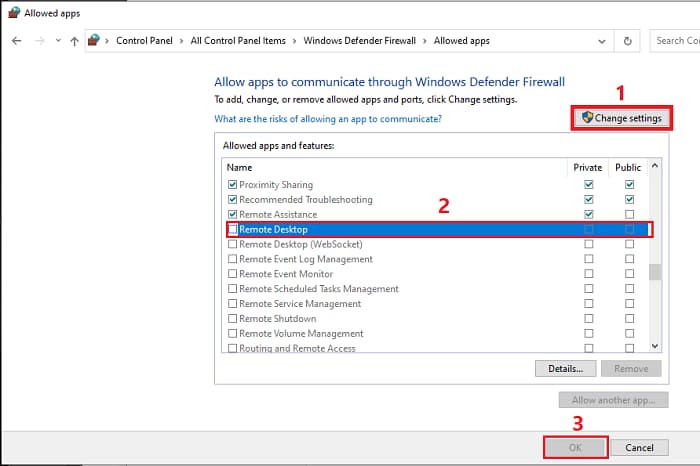This screenshot has width=700, height=466.
Task: Expand the chevron after Windows Defender Firewall
Action: click(x=425, y=41)
